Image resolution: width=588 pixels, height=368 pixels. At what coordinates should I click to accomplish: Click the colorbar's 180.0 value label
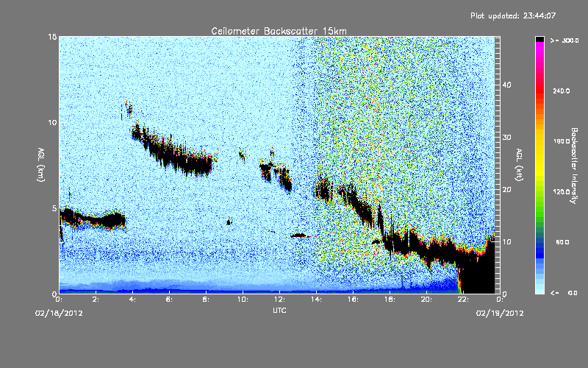pos(562,141)
